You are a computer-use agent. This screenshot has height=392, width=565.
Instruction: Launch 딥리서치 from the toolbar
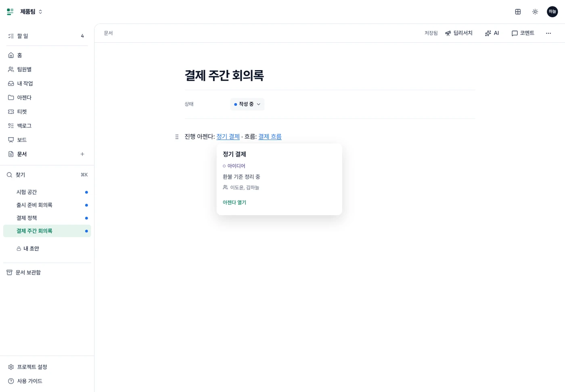coord(458,33)
